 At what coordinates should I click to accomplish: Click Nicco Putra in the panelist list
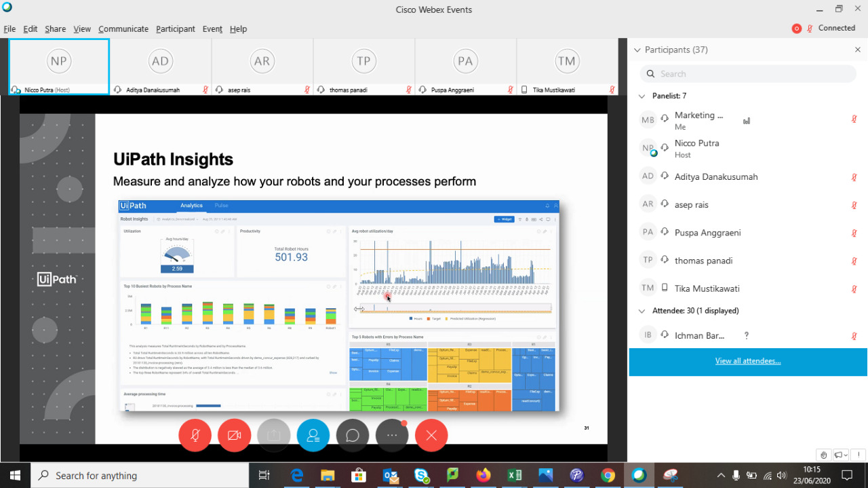point(748,149)
